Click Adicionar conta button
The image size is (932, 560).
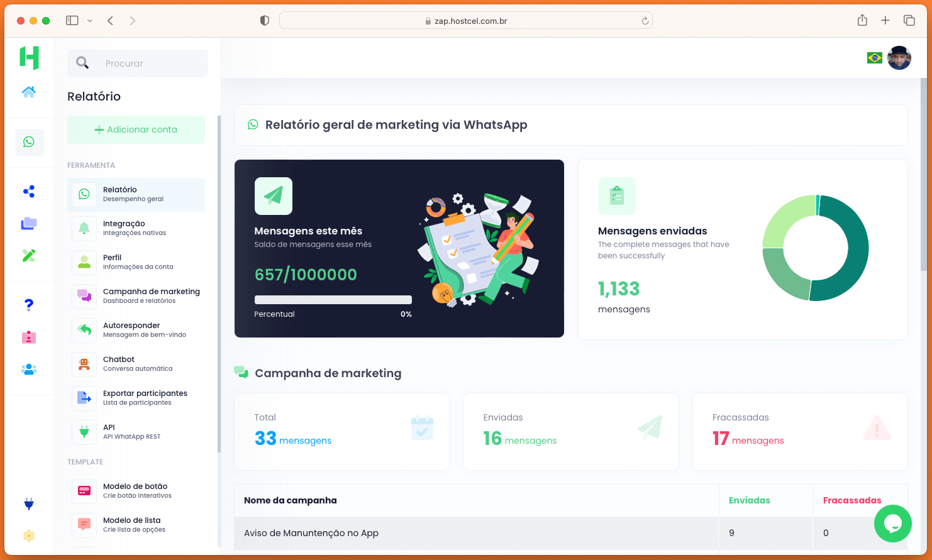point(136,129)
